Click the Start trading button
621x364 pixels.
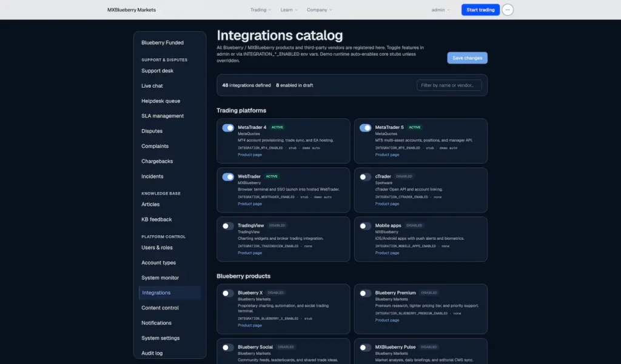click(x=480, y=10)
